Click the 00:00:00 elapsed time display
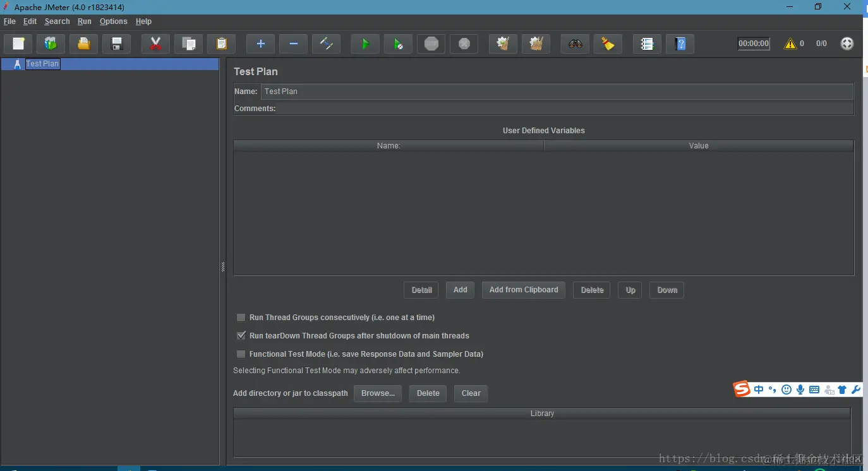 tap(754, 44)
